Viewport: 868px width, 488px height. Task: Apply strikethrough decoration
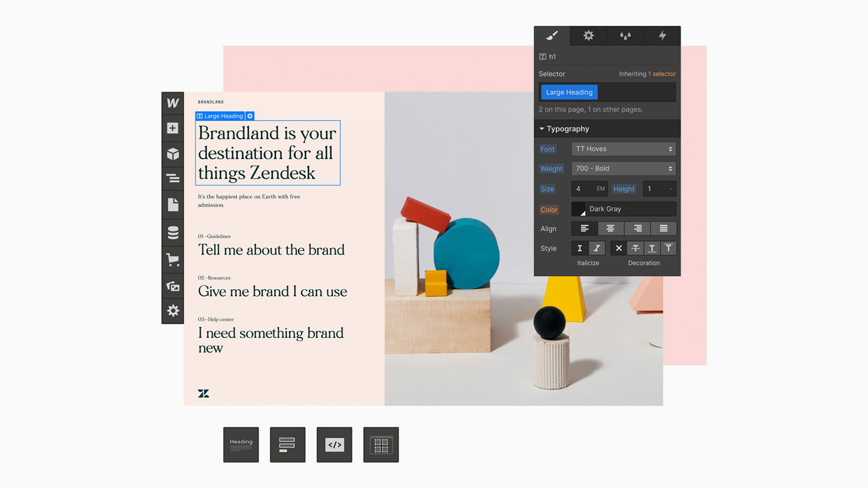click(635, 248)
